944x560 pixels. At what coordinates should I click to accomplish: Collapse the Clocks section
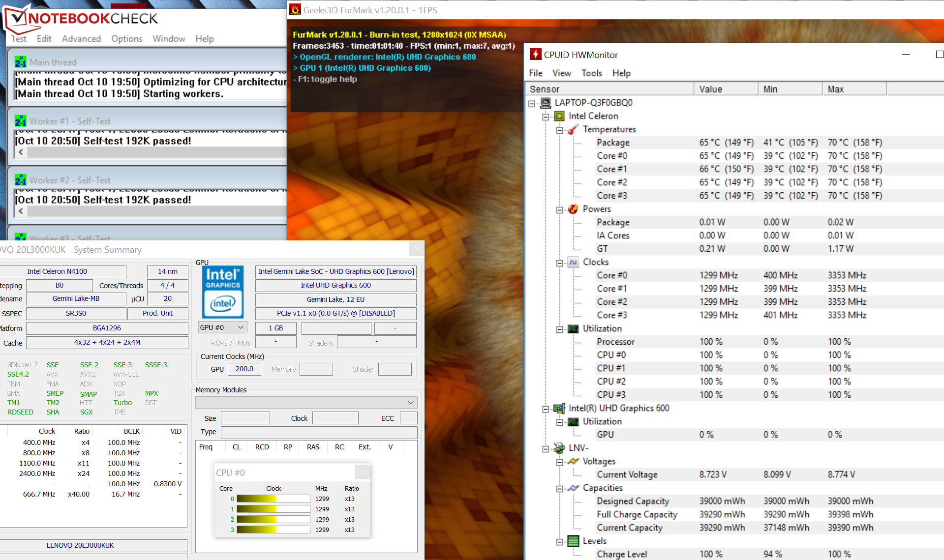559,263
